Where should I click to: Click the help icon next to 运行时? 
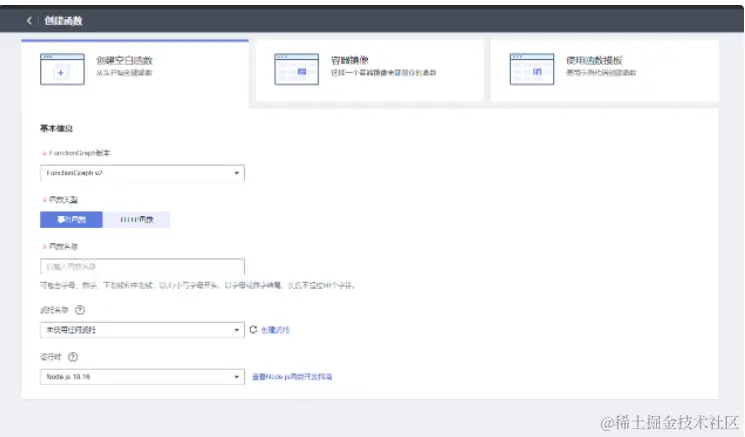pos(73,357)
